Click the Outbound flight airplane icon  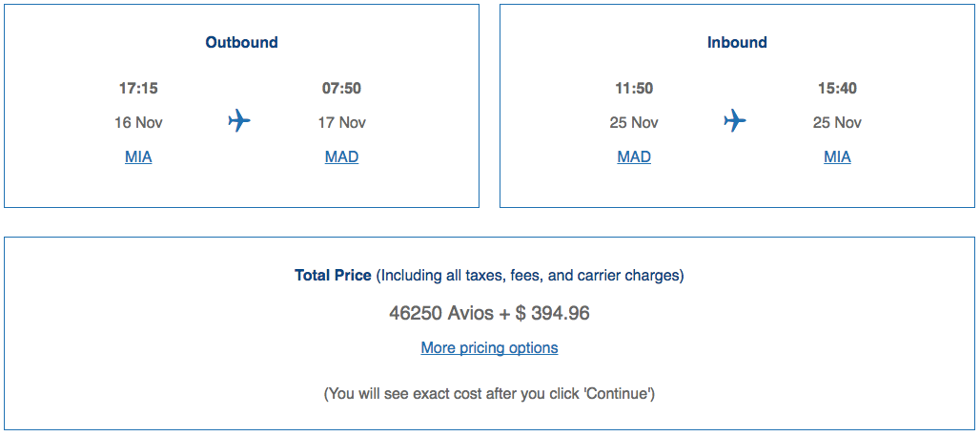tap(239, 121)
